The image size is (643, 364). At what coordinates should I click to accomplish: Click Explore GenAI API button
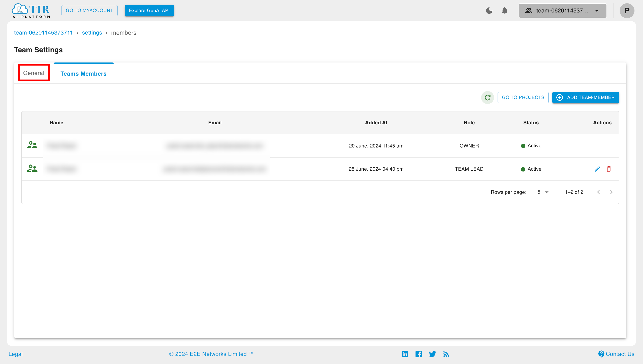[x=149, y=10]
